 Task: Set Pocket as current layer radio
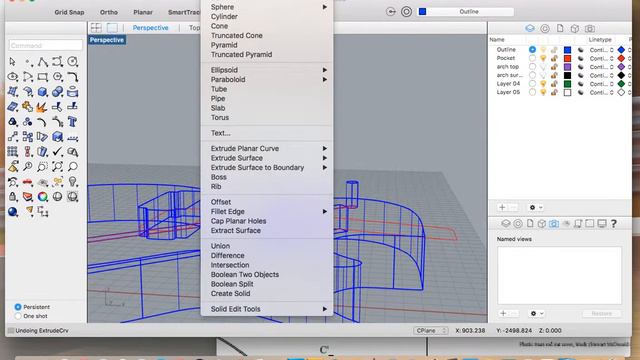click(x=532, y=58)
